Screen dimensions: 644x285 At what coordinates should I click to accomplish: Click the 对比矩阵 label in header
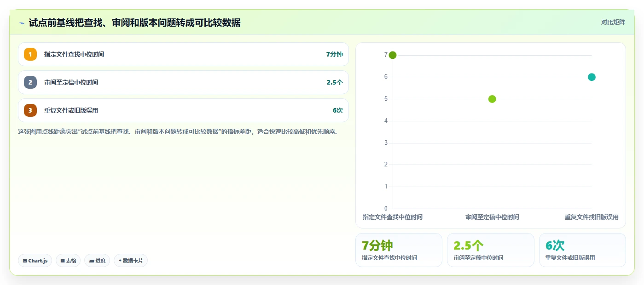pos(613,22)
